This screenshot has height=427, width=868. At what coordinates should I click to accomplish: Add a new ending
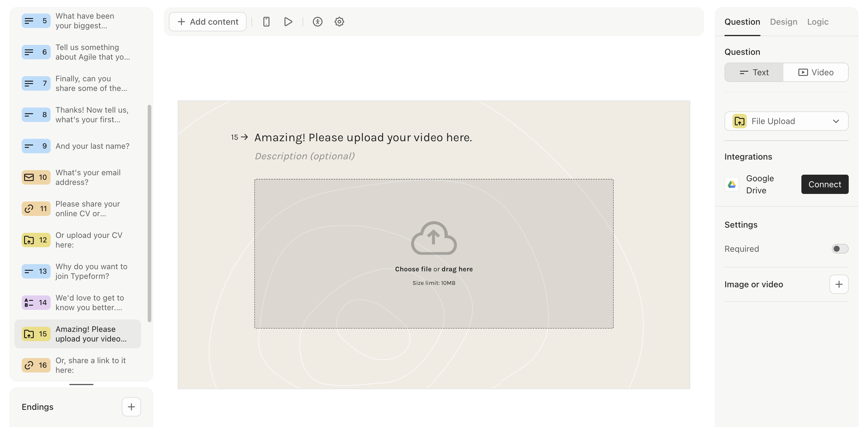pos(131,407)
